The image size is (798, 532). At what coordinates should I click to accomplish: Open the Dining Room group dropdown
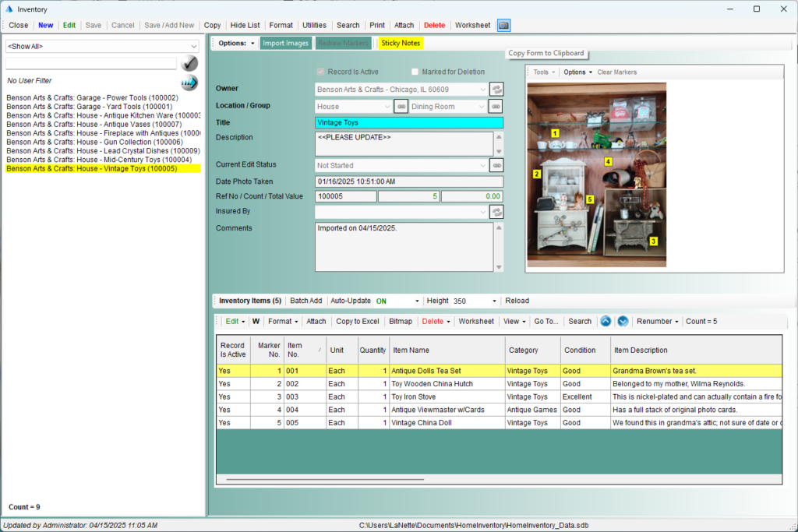(x=481, y=106)
